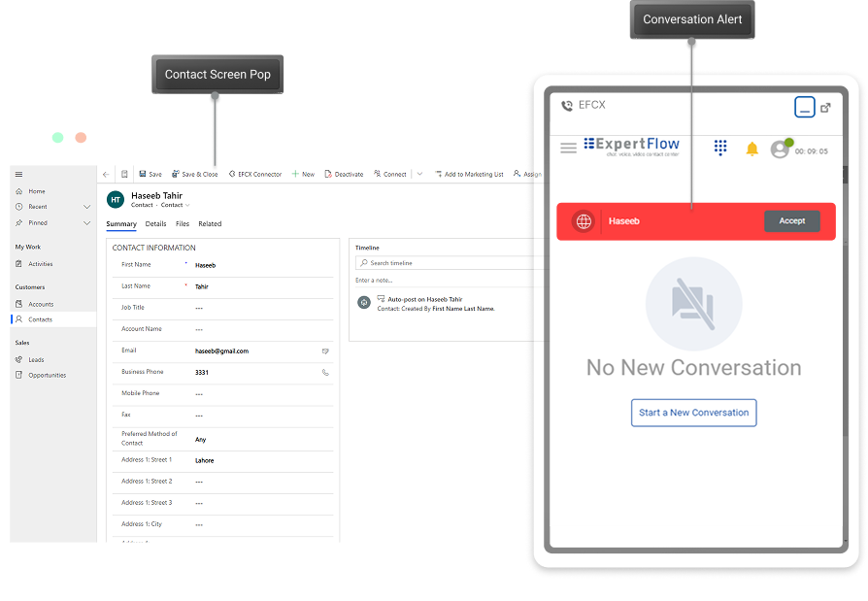Click the Business Phone call icon
This screenshot has height=601, width=868.
tap(325, 372)
